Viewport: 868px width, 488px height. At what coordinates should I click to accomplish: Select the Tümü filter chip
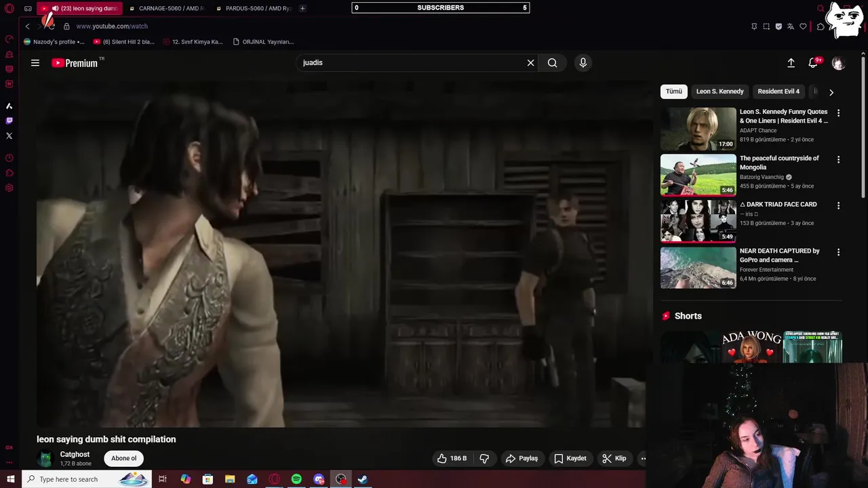point(674,91)
